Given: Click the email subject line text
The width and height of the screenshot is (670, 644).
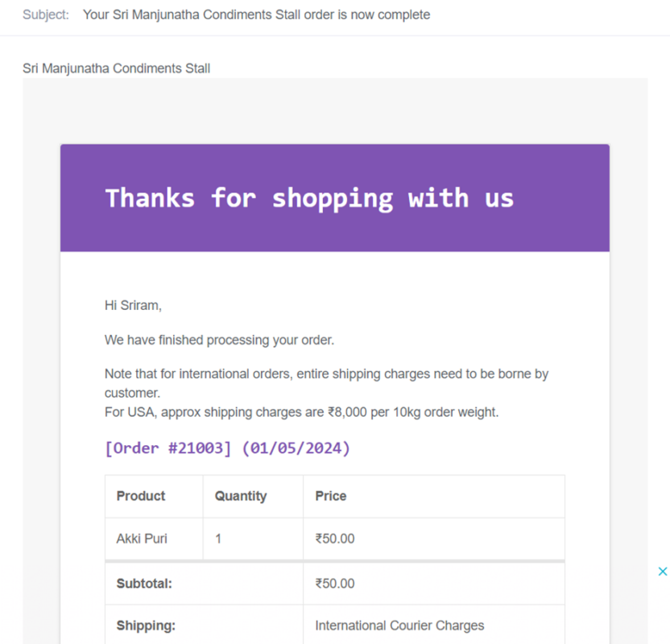Looking at the screenshot, I should coord(256,15).
